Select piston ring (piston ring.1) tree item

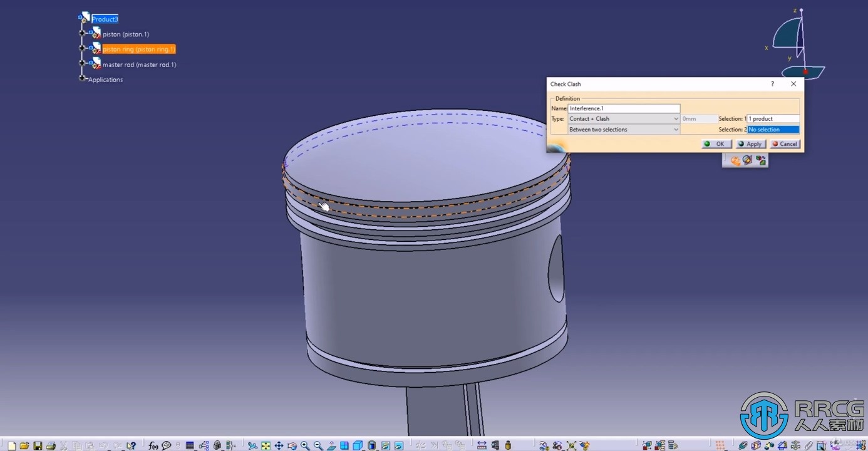click(x=139, y=49)
